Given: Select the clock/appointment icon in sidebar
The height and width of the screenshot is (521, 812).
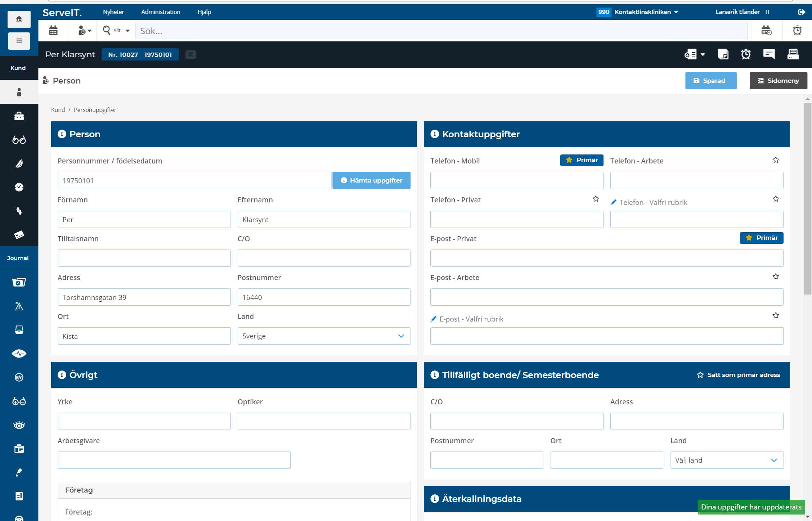Looking at the screenshot, I should [17, 187].
